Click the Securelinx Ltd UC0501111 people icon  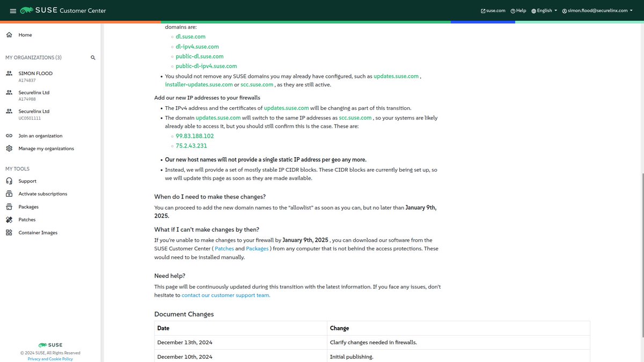(9, 112)
